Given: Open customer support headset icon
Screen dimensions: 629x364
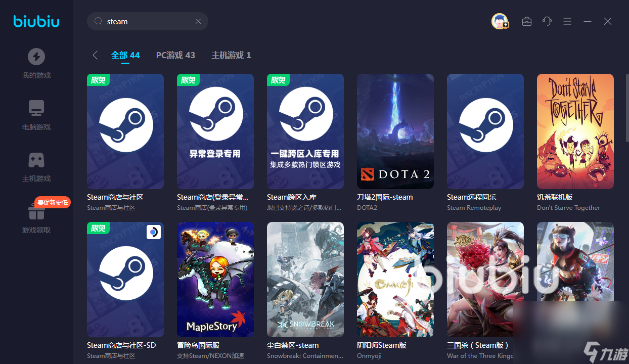Looking at the screenshot, I should coord(547,21).
